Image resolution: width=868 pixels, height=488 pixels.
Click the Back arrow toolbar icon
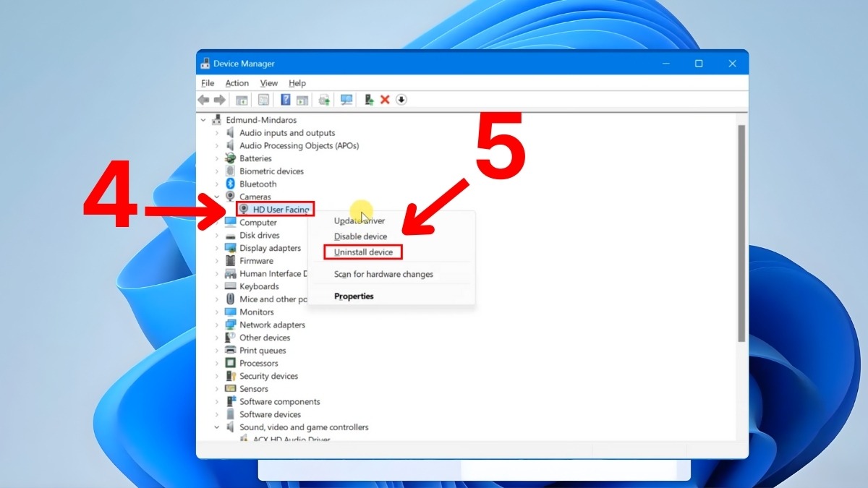pos(204,100)
